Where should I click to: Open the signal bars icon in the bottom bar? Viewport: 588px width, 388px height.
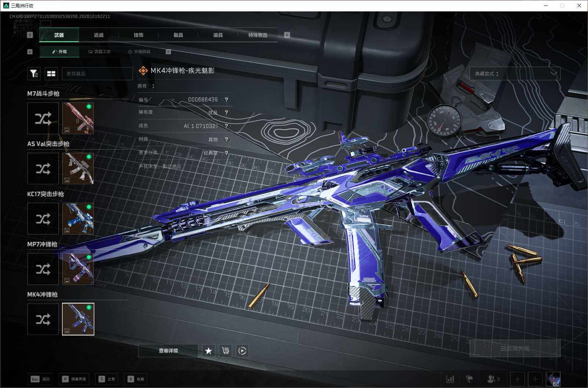coord(450,379)
